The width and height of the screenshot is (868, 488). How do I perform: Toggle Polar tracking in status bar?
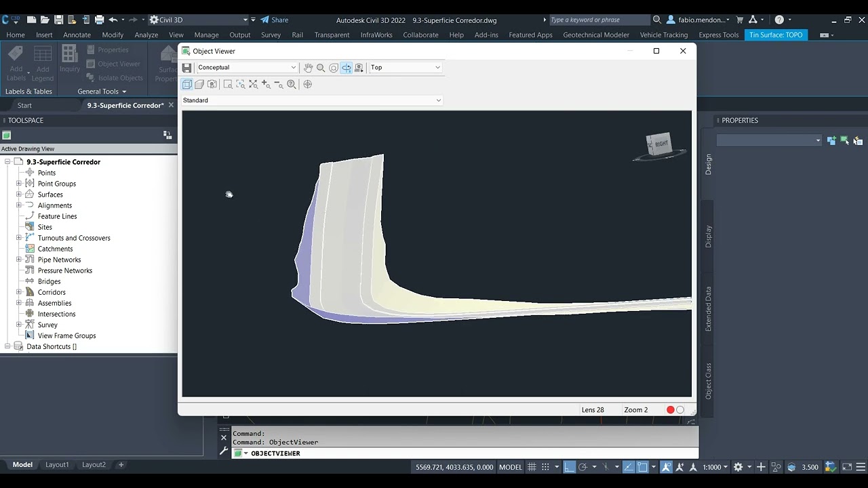click(x=584, y=467)
